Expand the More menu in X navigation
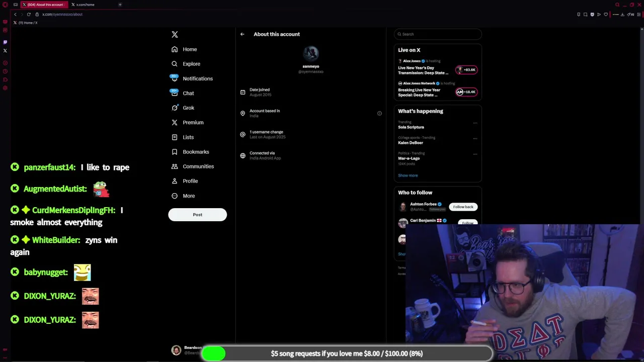 (183, 196)
